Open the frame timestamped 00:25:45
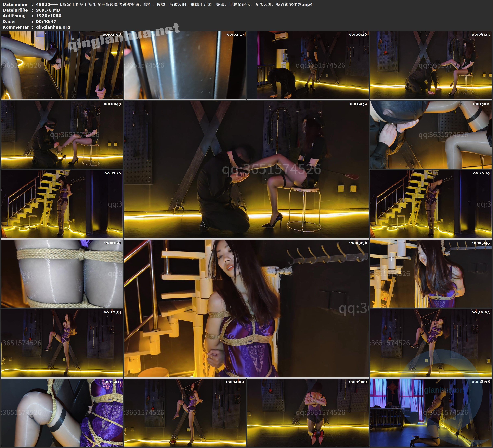 click(431, 274)
